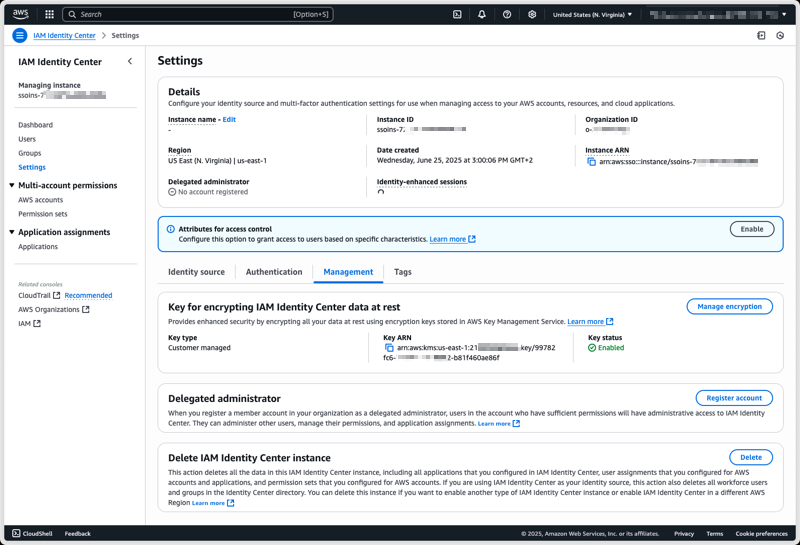Click the Edit link for Instance name

pos(229,120)
